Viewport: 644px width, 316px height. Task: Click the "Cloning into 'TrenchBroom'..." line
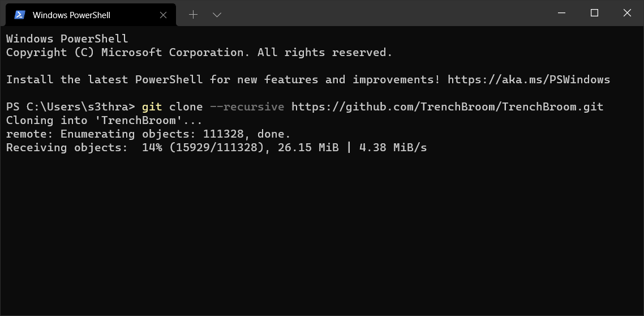coord(104,121)
